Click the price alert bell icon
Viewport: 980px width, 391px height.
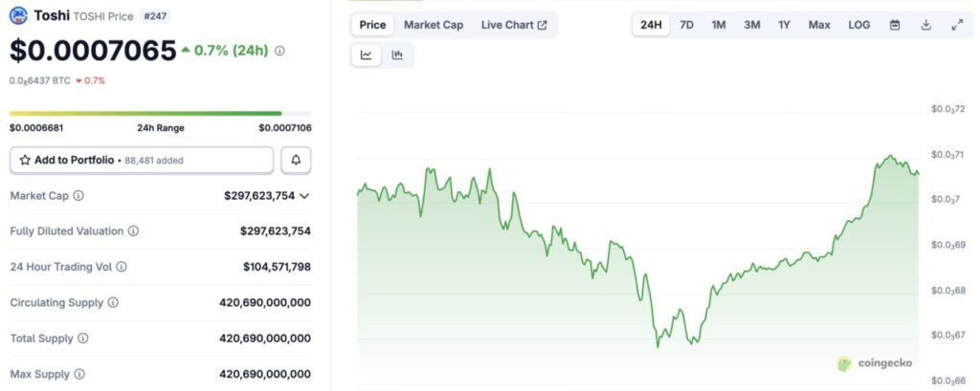click(x=296, y=161)
